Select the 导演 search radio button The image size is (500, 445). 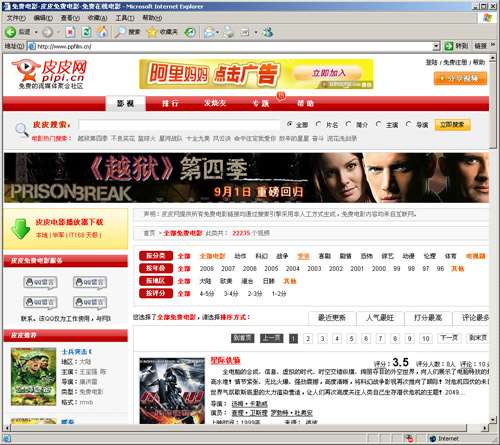pyautogui.click(x=408, y=124)
